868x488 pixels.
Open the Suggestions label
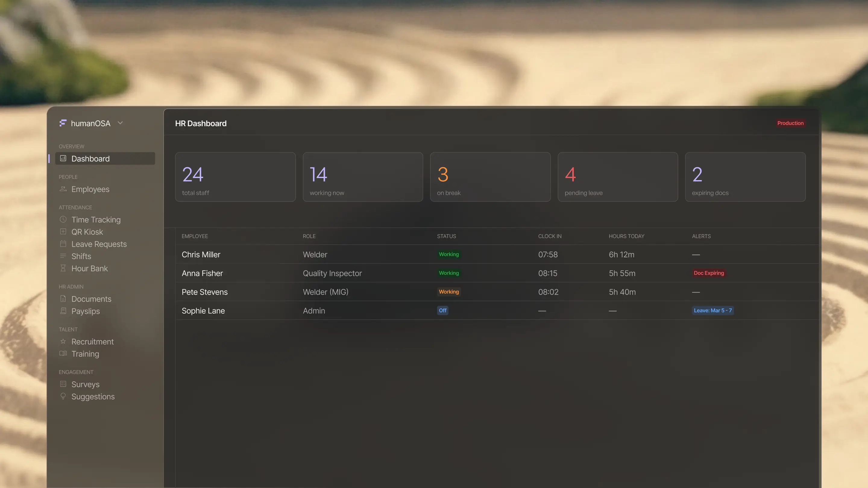[93, 397]
